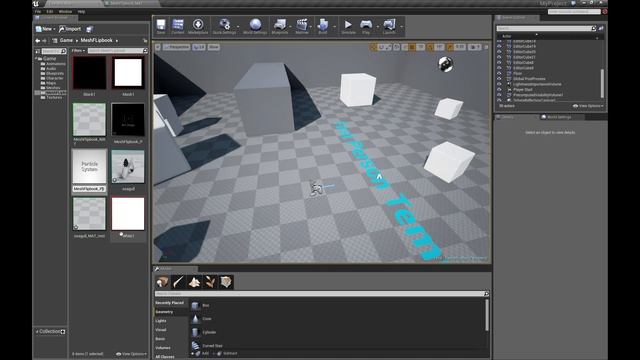Click the save-all icon beside Import
This screenshot has height=360, width=640.
tap(90, 29)
